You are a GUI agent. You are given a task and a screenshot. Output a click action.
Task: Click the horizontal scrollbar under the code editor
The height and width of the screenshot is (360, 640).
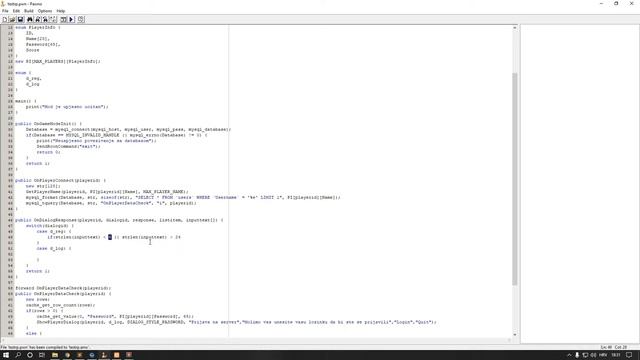click(256, 340)
